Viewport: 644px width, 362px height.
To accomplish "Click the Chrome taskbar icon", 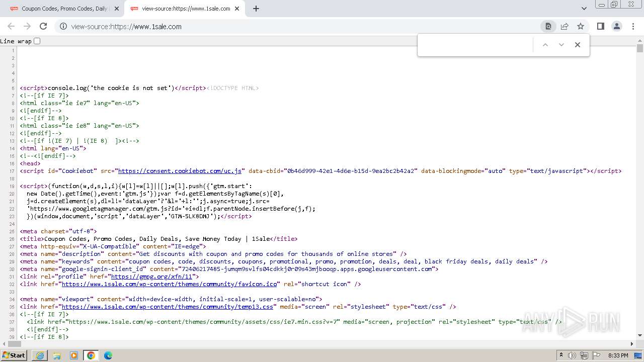I will [x=91, y=355].
